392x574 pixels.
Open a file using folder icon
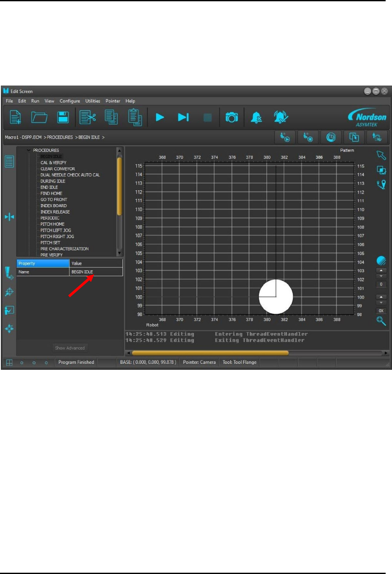click(x=39, y=117)
